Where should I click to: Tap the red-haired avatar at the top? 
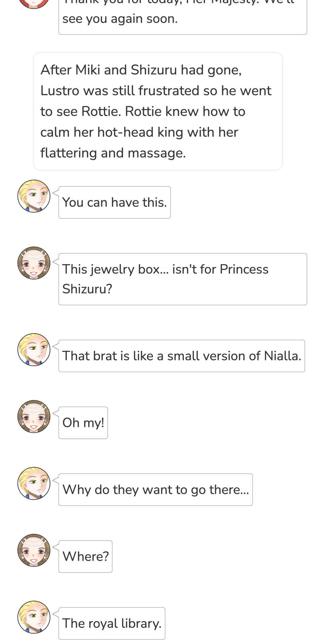click(x=34, y=3)
